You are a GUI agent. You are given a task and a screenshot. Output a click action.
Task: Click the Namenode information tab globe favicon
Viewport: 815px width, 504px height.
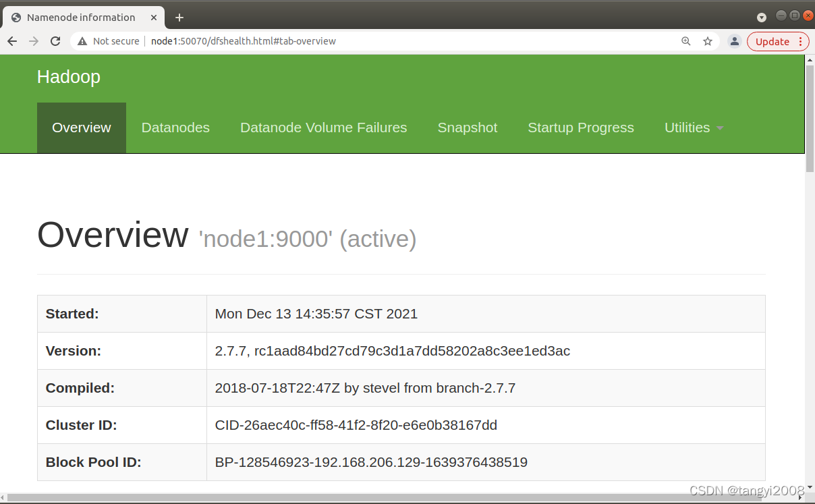pyautogui.click(x=16, y=18)
